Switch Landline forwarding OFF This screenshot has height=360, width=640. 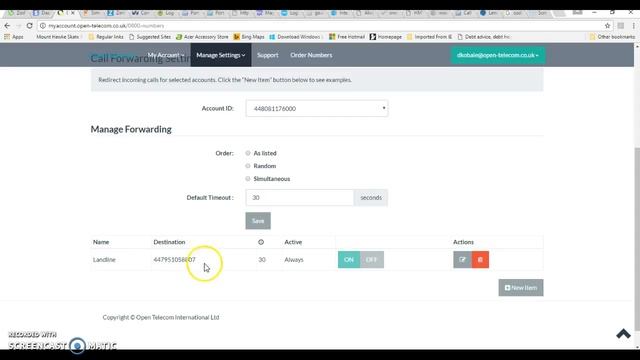tap(372, 260)
